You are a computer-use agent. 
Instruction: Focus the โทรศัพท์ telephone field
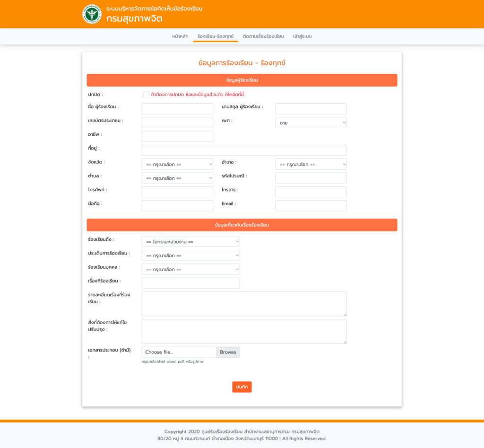tap(177, 192)
